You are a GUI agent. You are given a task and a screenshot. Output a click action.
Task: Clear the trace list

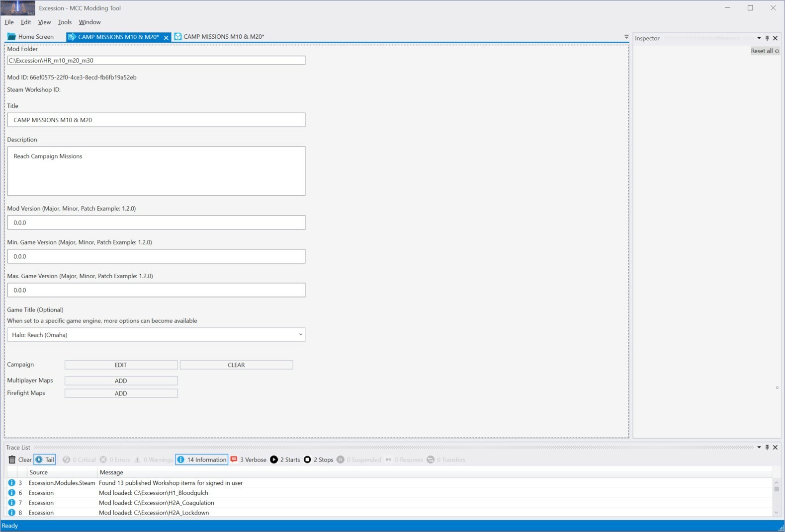pos(20,460)
